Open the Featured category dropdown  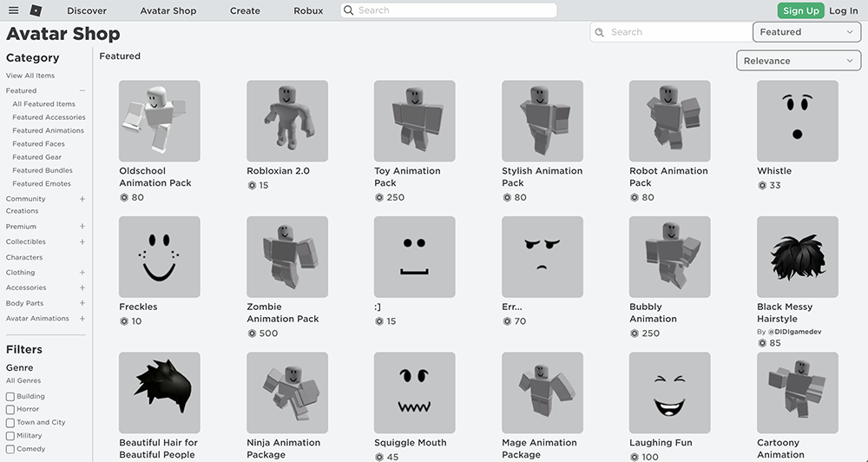tap(806, 32)
